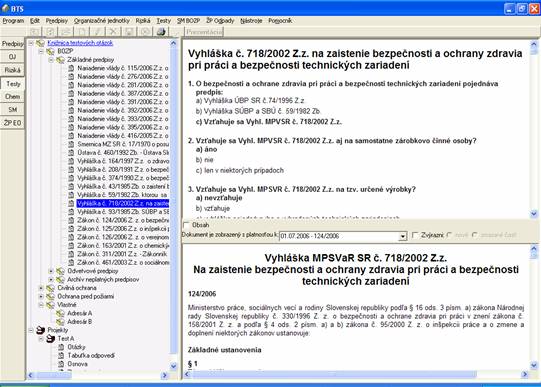Expand the Odvetvové predpisy node
The image size is (541, 387).
click(51, 271)
